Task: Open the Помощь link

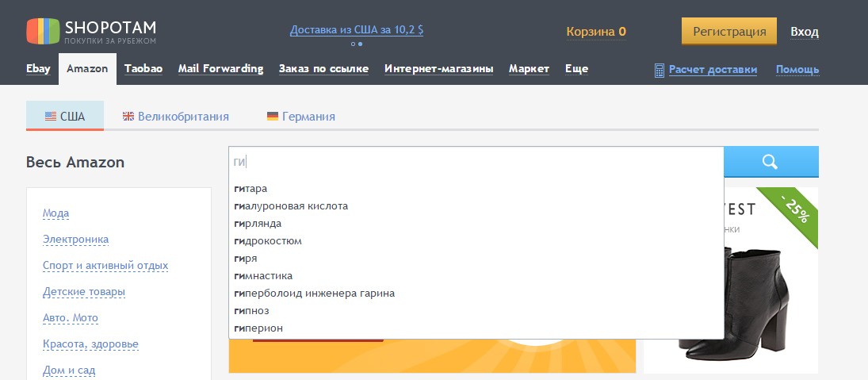Action: [x=797, y=70]
